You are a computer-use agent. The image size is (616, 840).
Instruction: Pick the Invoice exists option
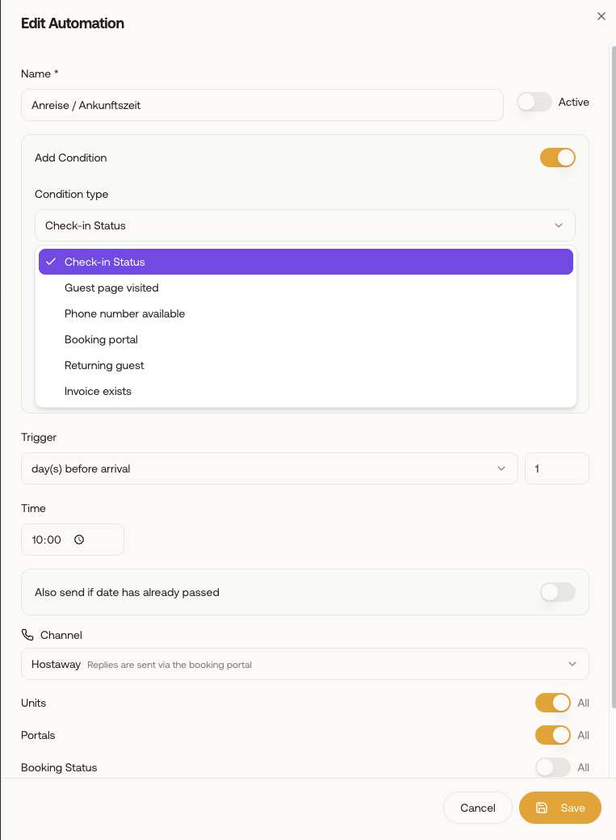pyautogui.click(x=306, y=391)
